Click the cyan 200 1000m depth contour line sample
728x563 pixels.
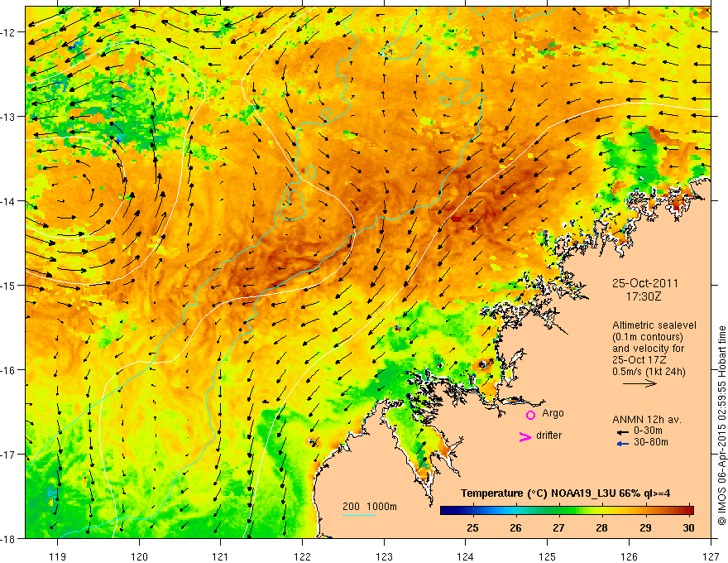tap(359, 515)
